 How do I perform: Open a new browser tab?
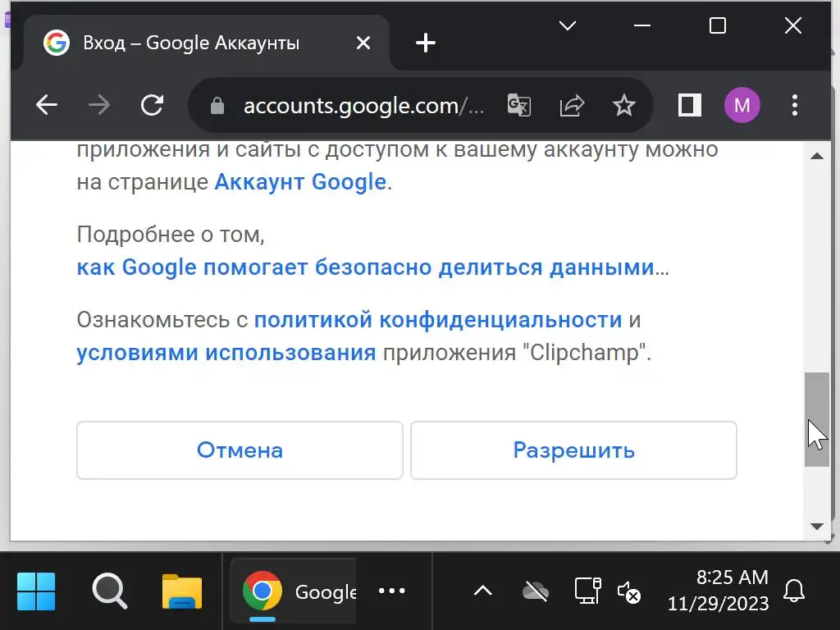[426, 43]
